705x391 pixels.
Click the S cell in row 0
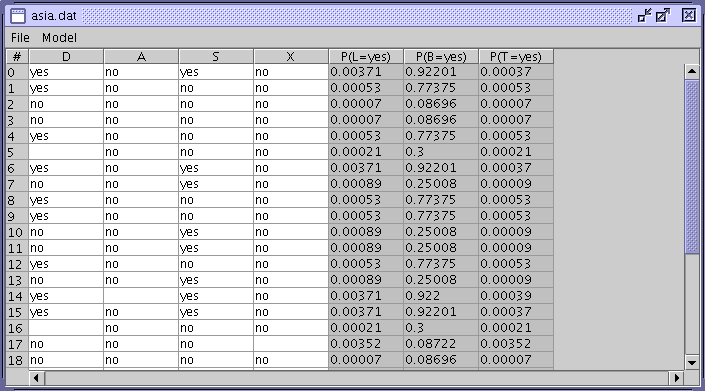(x=216, y=72)
